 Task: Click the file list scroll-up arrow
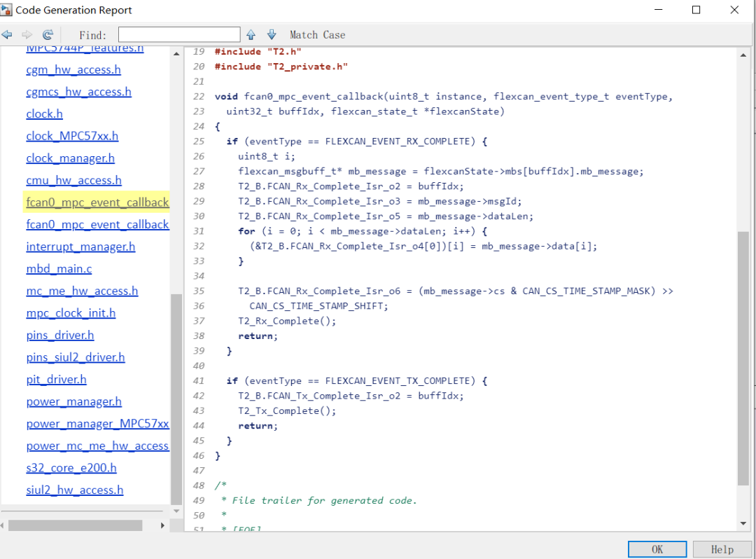(x=176, y=53)
